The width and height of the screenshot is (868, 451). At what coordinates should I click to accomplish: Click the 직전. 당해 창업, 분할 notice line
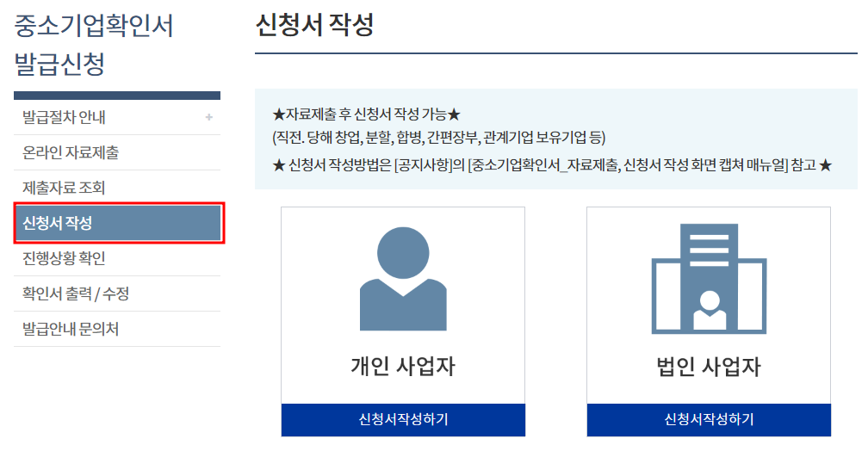tap(439, 137)
